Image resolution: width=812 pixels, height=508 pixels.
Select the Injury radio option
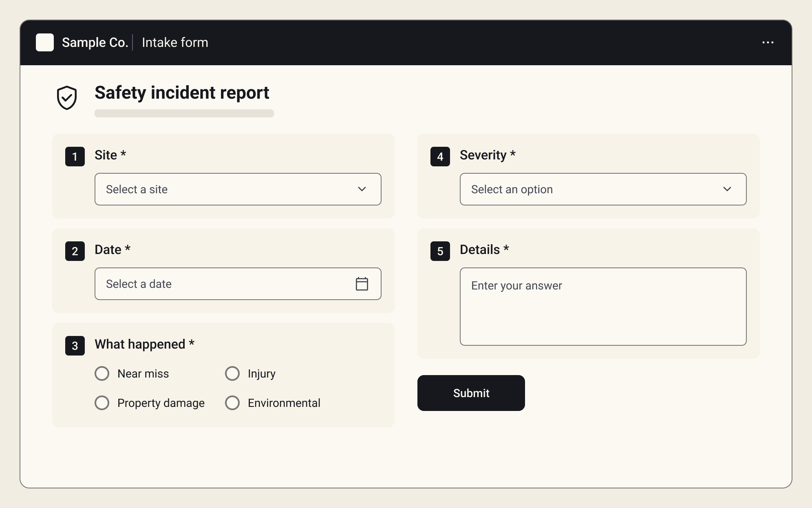(x=232, y=373)
